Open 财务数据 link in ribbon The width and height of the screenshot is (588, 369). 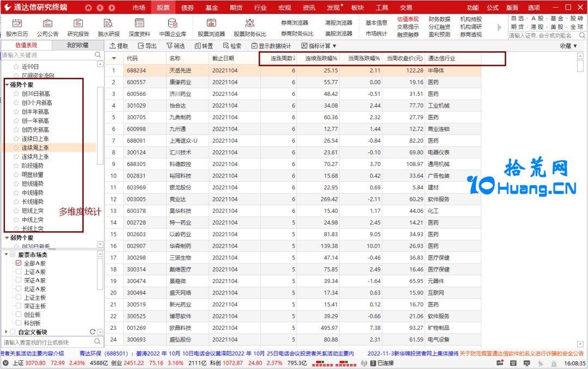tap(439, 19)
